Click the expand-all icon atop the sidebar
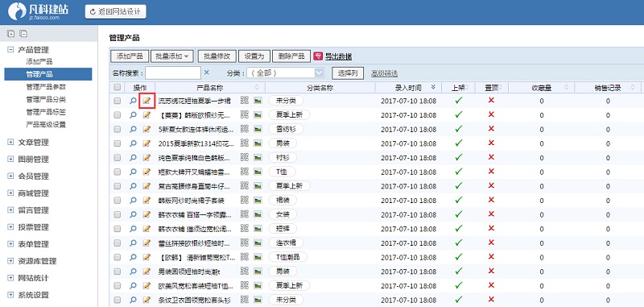Screen dimensions: 644x307 pyautogui.click(x=11, y=34)
